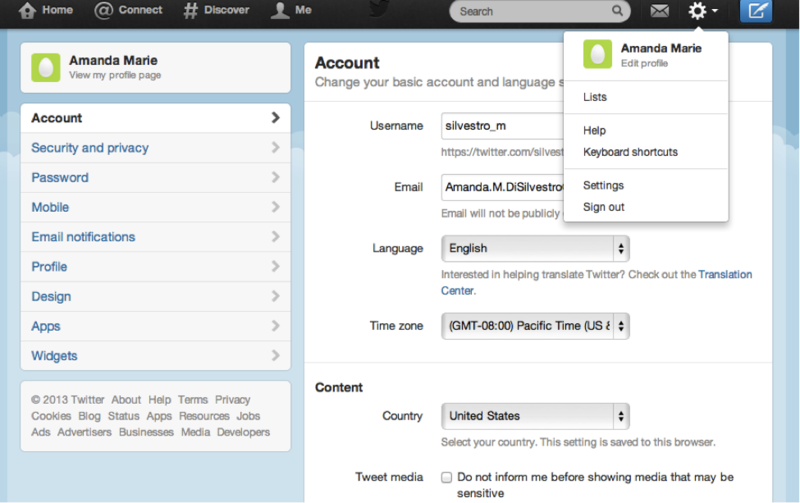Click Developers footer link

243,432
